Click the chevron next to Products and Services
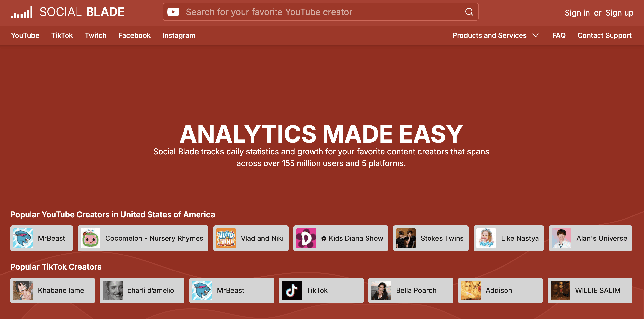Screen dimensions: 644x319 [x=536, y=35]
